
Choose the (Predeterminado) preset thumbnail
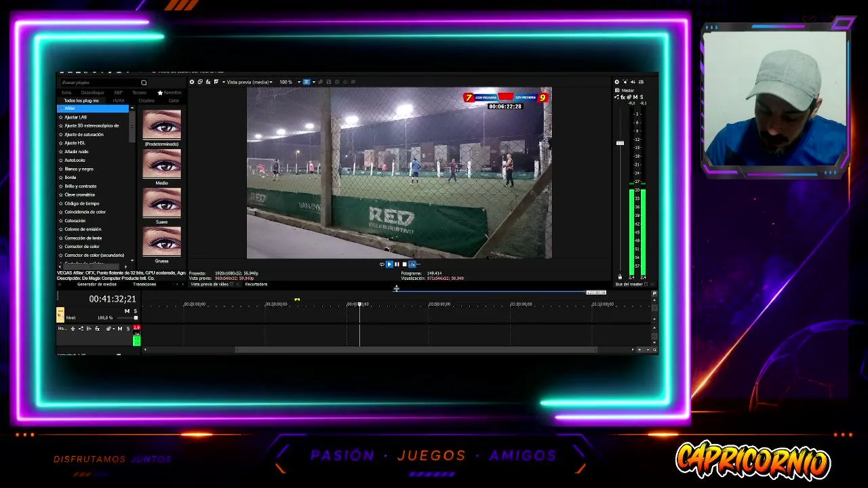[x=162, y=125]
